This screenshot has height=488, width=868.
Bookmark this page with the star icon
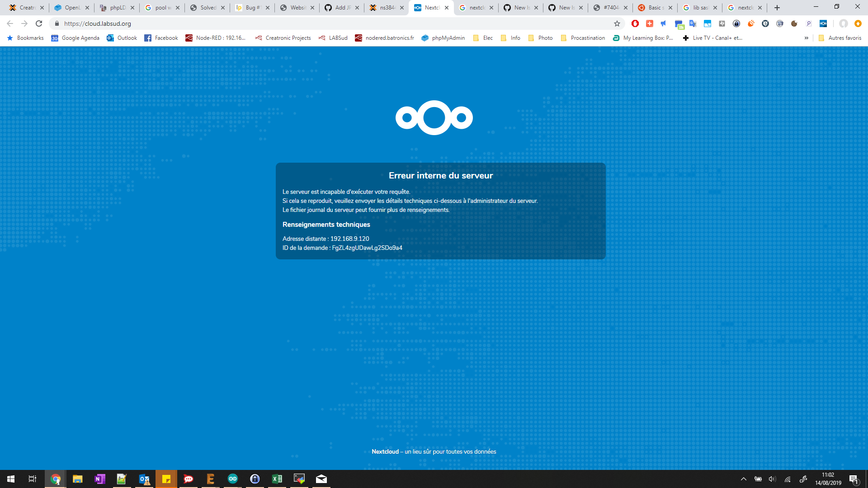617,23
